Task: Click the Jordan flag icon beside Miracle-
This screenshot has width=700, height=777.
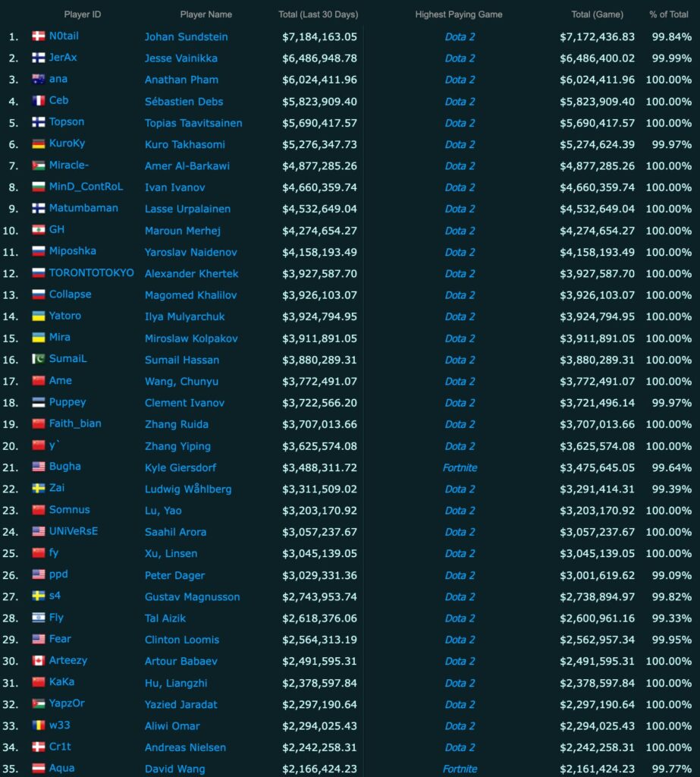Action: (x=39, y=165)
